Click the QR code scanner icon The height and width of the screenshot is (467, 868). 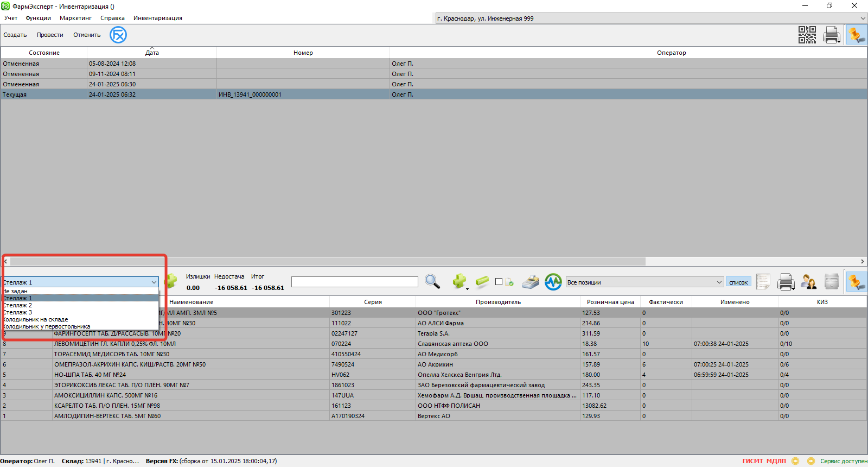point(807,35)
